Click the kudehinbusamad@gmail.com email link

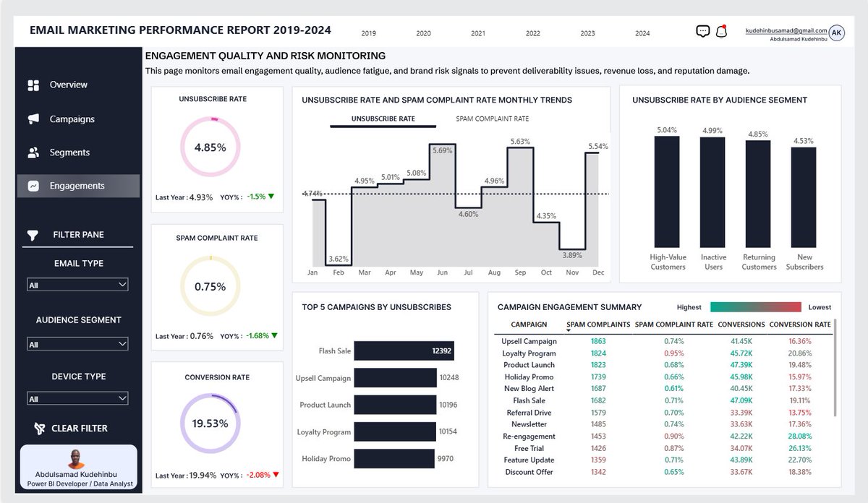(x=786, y=30)
